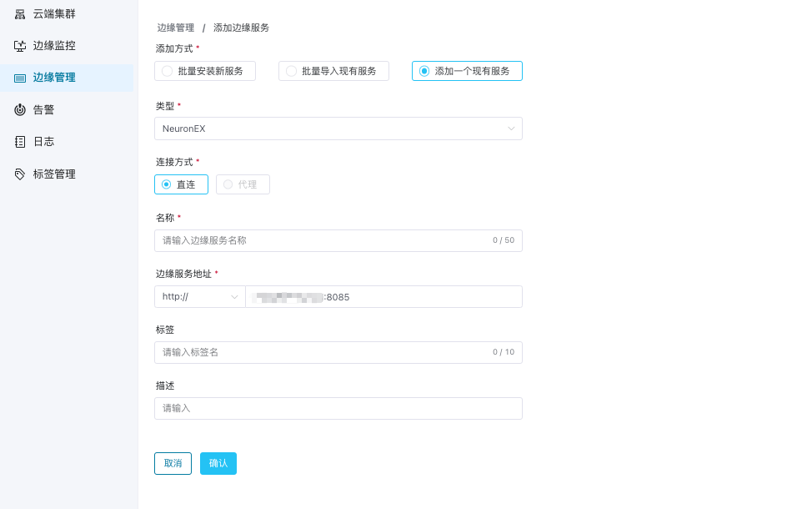Click the 边缘监控 monitor icon
Viewport: 812px width, 509px height.
(x=20, y=46)
